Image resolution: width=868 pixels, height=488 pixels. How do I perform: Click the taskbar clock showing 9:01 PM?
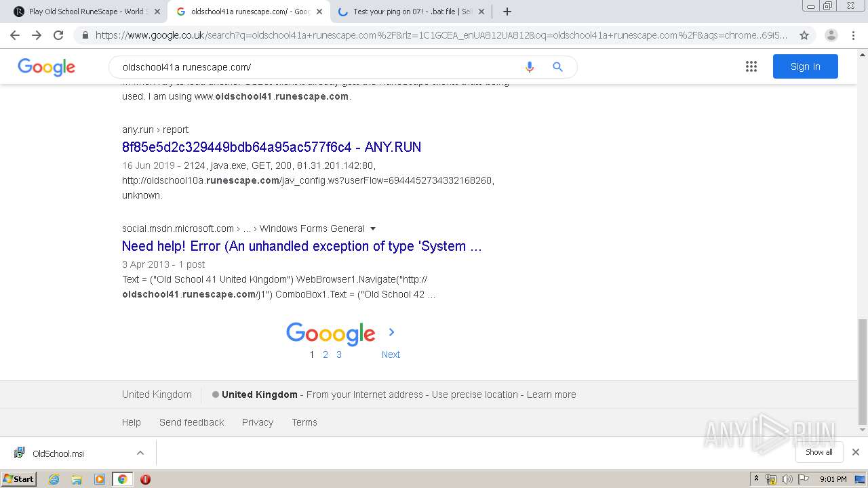coord(833,479)
